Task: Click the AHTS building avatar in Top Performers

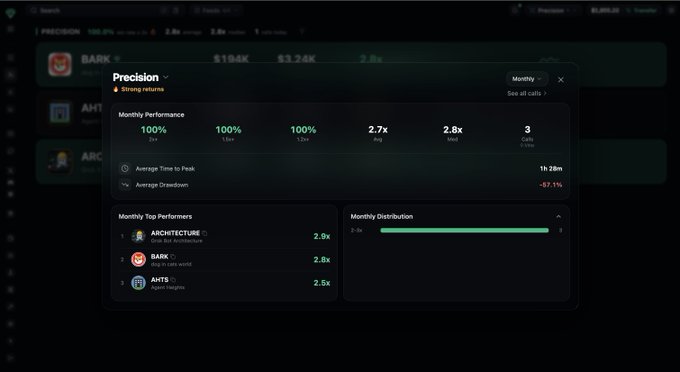Action: [x=138, y=283]
